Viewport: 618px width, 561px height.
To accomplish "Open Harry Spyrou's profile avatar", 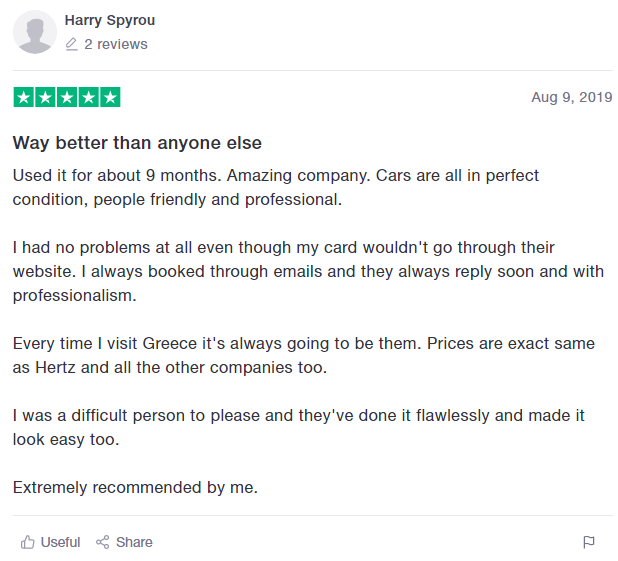I will (x=35, y=32).
